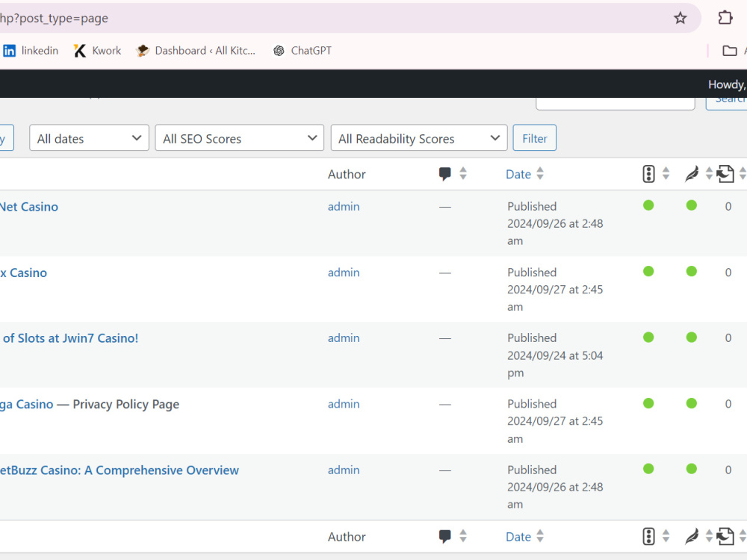
Task: Sort by Date in the header row
Action: [518, 174]
